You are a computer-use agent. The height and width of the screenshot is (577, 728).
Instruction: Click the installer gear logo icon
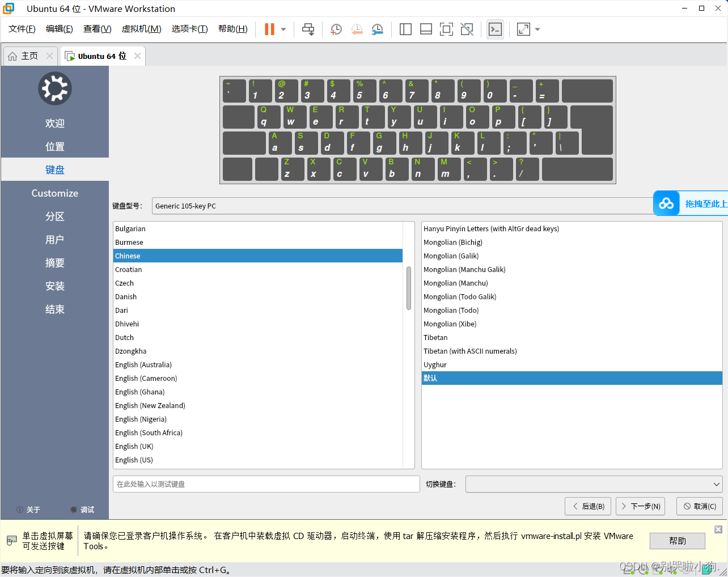pyautogui.click(x=55, y=88)
